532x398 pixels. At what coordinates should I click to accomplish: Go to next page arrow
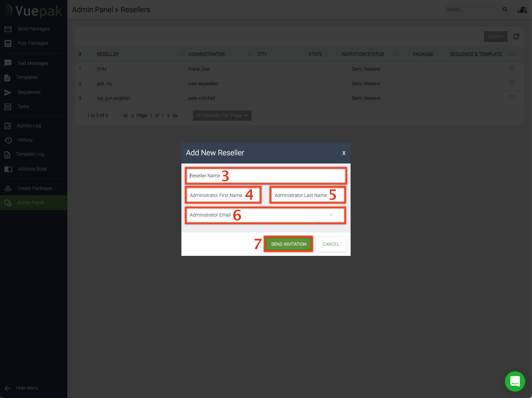tap(168, 116)
